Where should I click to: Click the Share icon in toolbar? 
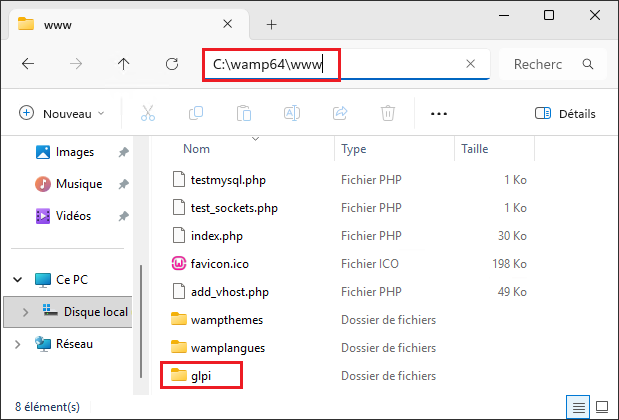(339, 113)
